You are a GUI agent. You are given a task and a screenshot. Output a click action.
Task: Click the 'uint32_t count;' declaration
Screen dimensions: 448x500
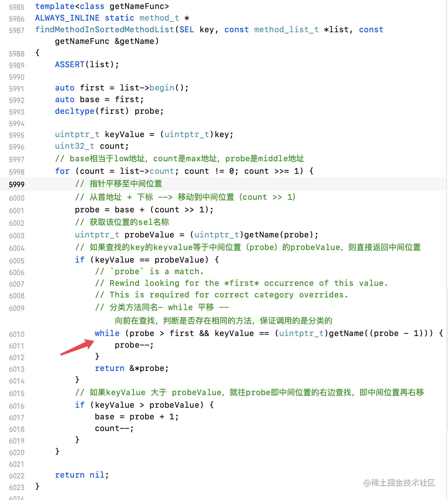pyautogui.click(x=91, y=146)
